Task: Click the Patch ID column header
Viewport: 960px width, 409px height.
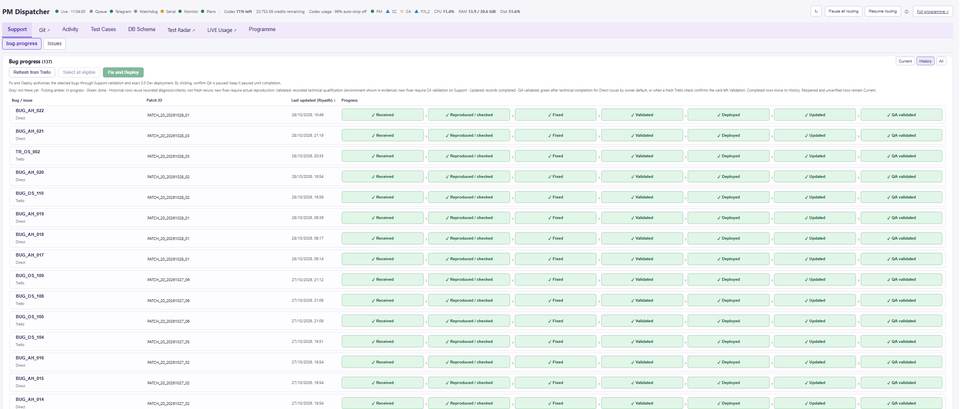Action: [154, 99]
